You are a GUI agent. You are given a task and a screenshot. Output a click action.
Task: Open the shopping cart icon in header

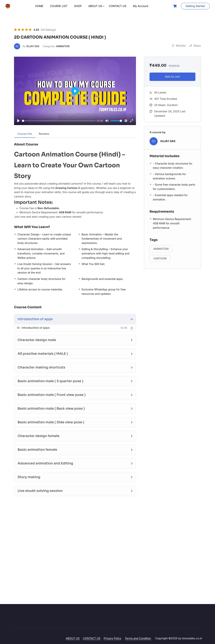175,6
